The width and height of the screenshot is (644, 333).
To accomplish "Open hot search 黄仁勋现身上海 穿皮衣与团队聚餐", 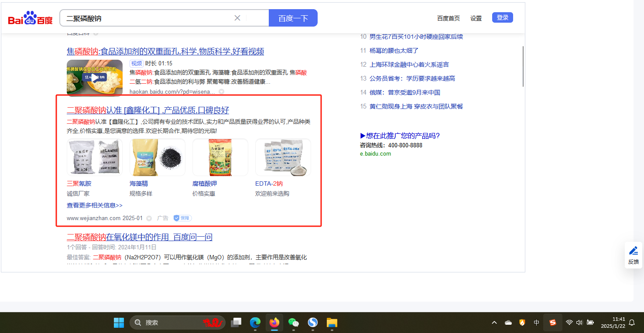I will 416,106.
